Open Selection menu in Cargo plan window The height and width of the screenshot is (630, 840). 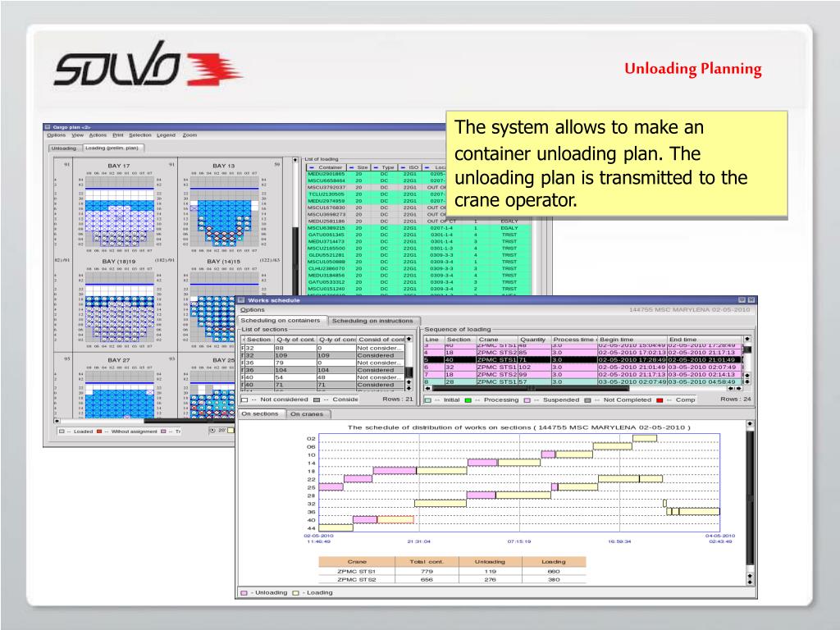tap(139, 135)
